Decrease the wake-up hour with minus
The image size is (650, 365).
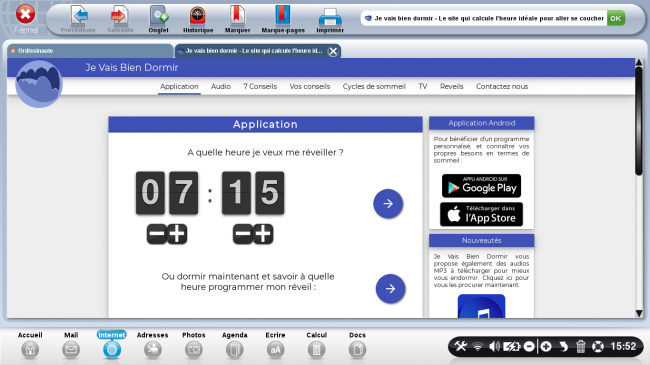pyautogui.click(x=157, y=234)
